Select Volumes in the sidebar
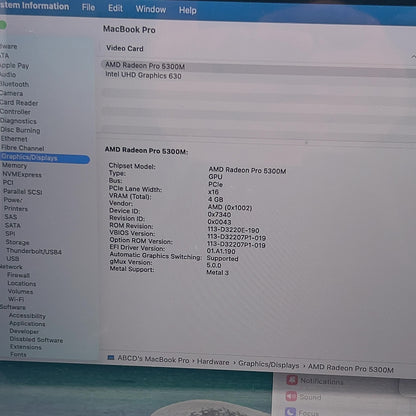Image resolution: width=416 pixels, height=416 pixels. [20, 292]
